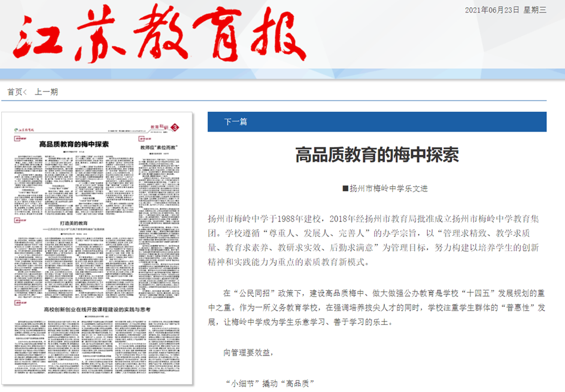Click red column tag beside 打造美的教育

[x=20, y=220]
